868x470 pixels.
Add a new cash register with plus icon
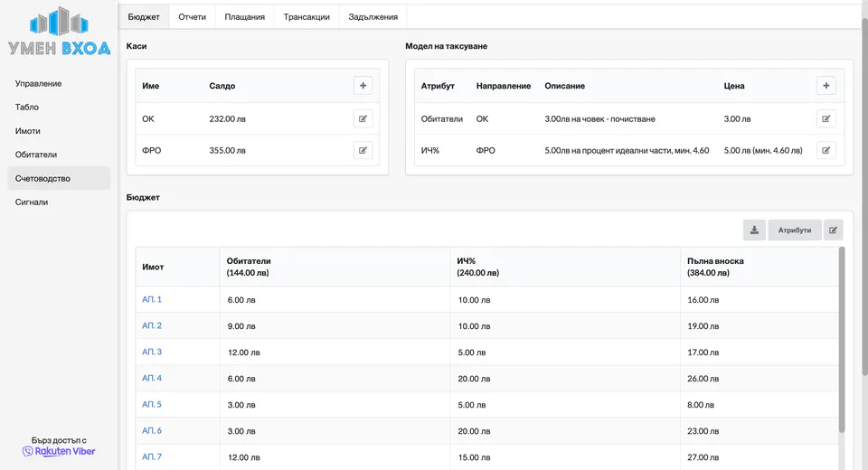point(363,86)
